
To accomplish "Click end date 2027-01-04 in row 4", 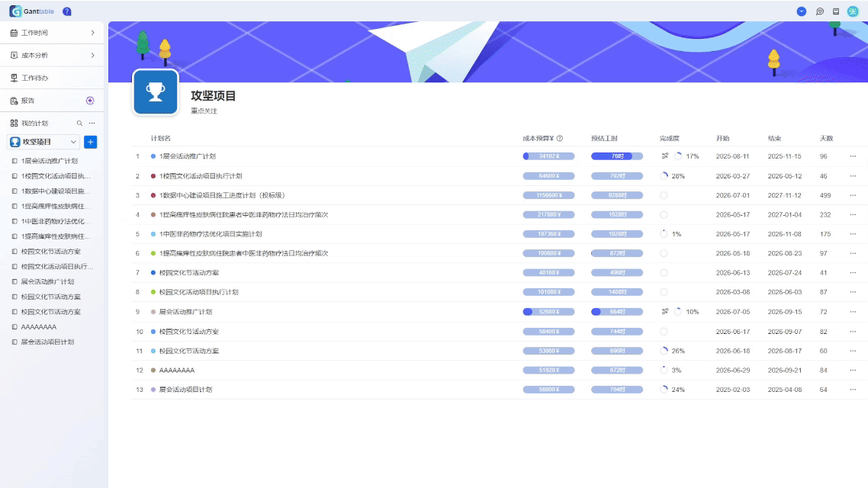I will (784, 215).
